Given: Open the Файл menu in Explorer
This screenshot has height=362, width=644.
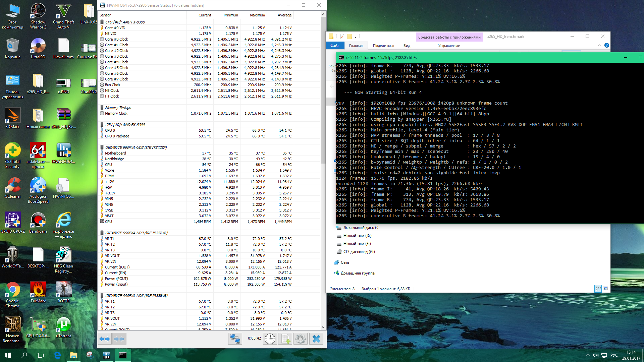Looking at the screenshot, I should click(334, 46).
